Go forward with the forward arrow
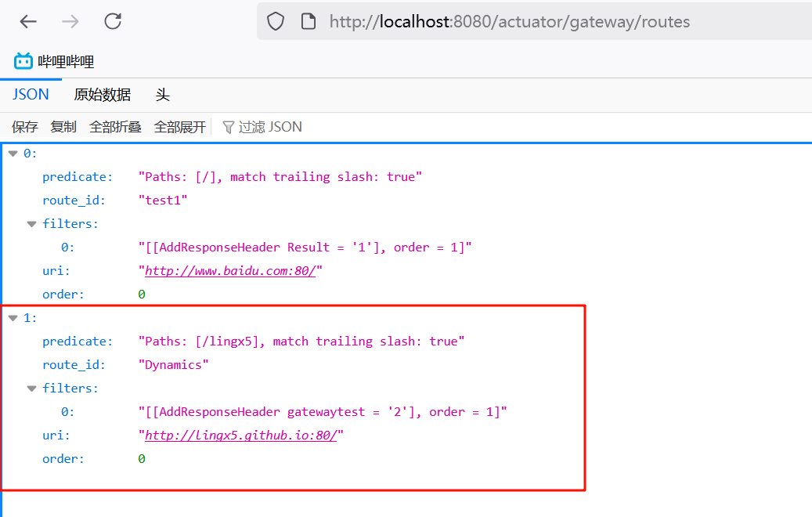Image resolution: width=812 pixels, height=517 pixels. click(70, 22)
